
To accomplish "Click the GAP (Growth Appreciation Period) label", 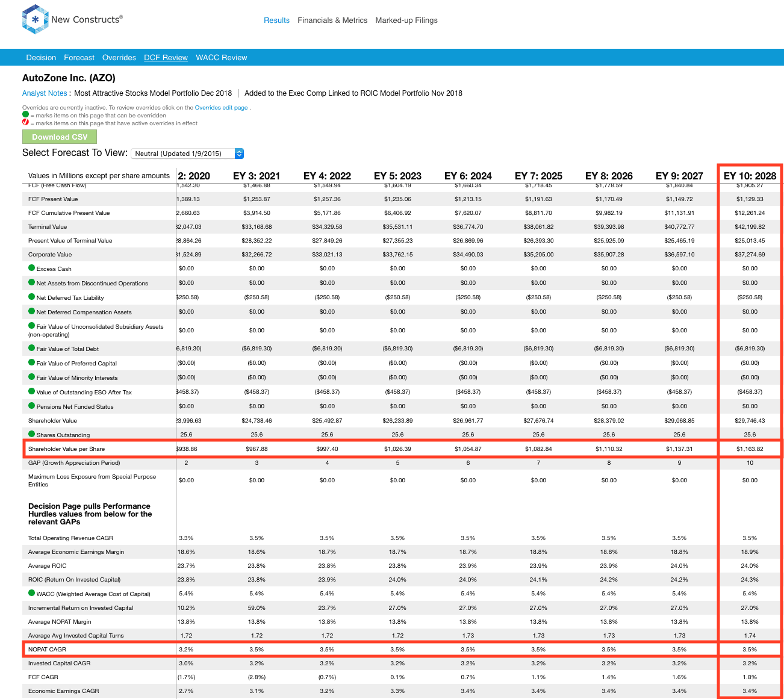I will click(x=74, y=463).
